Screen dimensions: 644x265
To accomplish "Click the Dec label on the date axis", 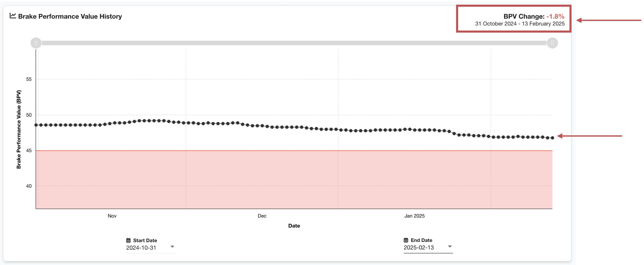I will point(262,216).
